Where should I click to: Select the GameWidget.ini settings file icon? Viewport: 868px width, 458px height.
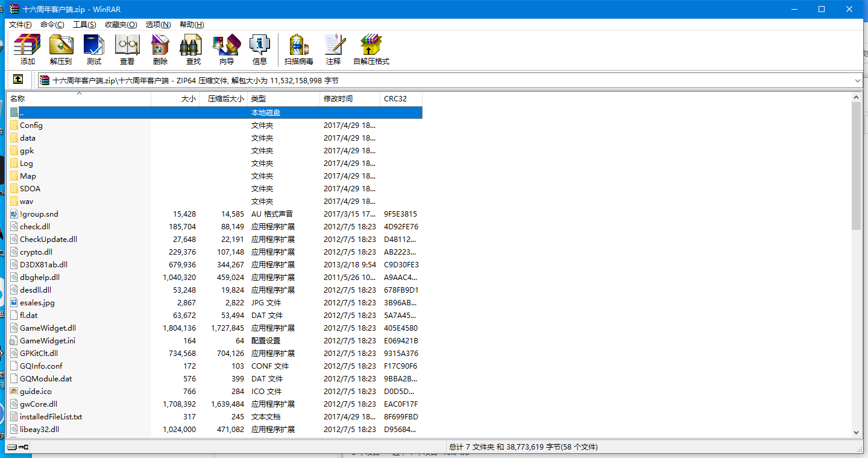tap(14, 341)
